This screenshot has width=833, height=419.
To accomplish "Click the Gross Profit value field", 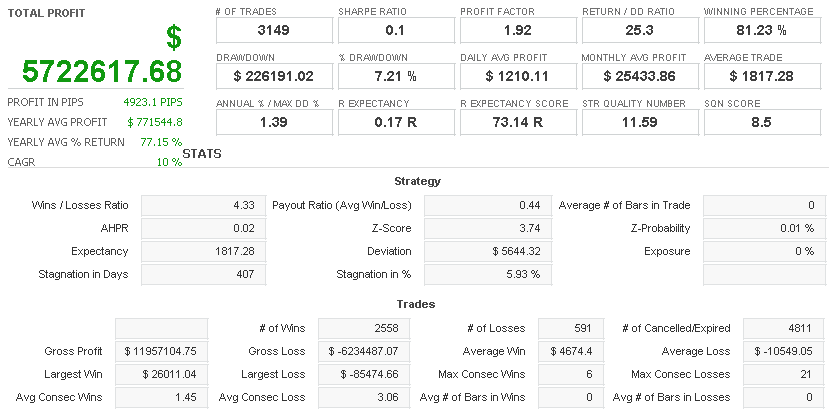I will point(162,351).
